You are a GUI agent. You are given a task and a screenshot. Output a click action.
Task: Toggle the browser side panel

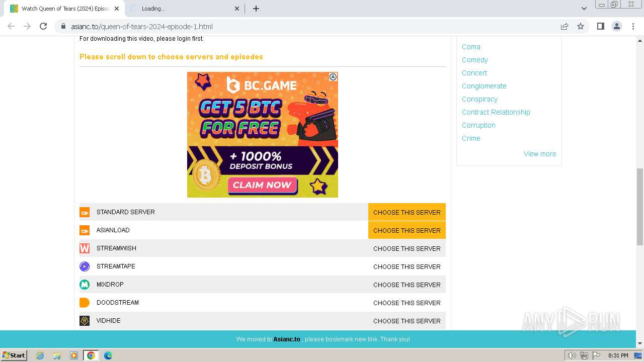[x=600, y=26]
